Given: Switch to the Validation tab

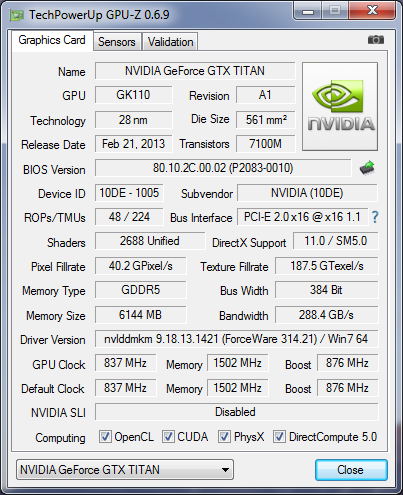Looking at the screenshot, I should (170, 42).
